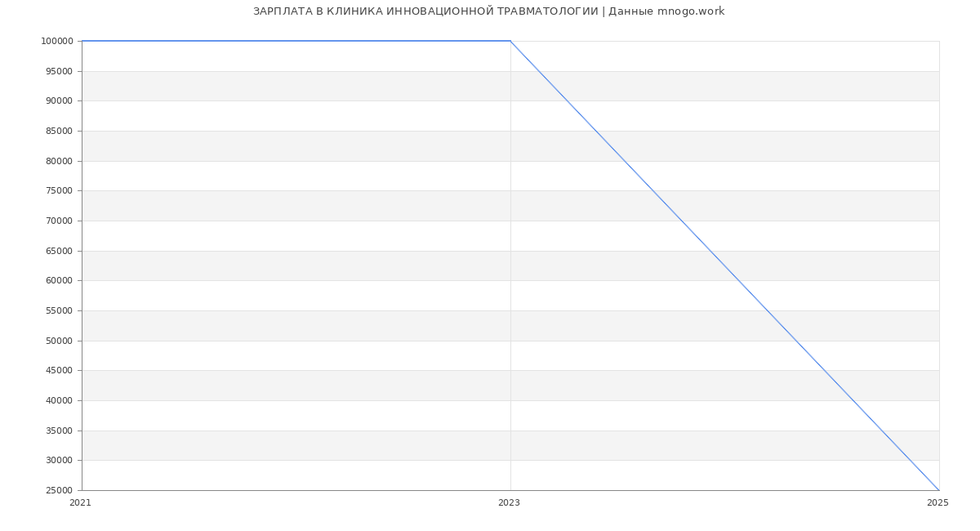Click the 75000 y-axis label
The width and height of the screenshot is (980, 531).
[59, 191]
